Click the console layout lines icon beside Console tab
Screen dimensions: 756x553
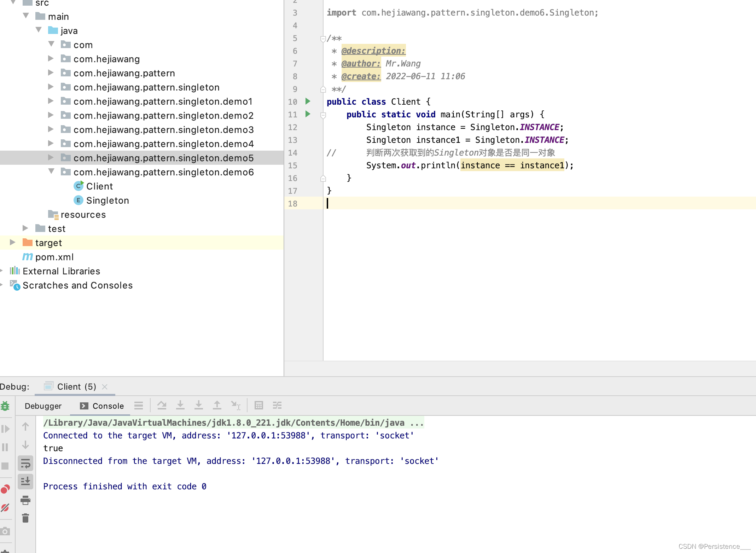pos(139,406)
